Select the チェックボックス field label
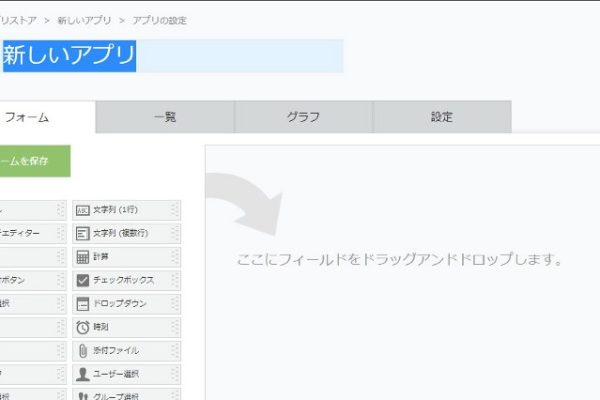Image resolution: width=600 pixels, height=400 pixels. click(x=123, y=280)
